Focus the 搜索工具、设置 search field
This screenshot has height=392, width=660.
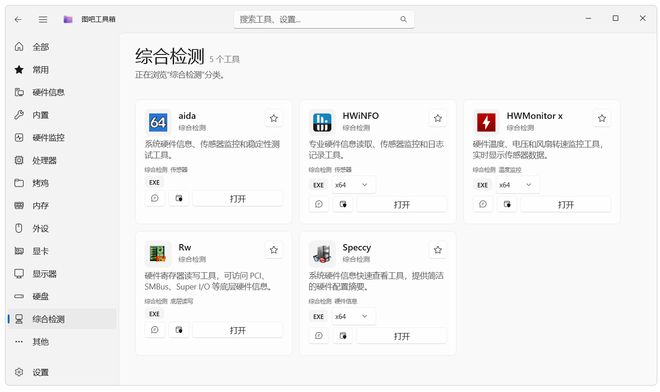tap(324, 19)
